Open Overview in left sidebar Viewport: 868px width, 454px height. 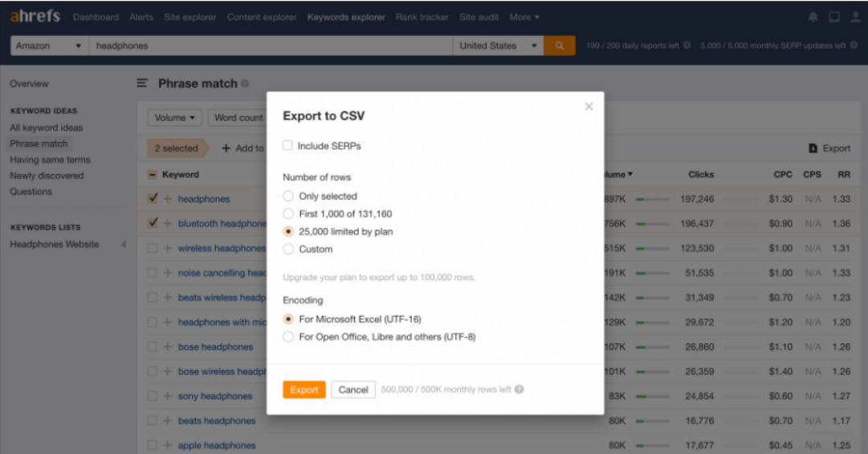pos(29,83)
